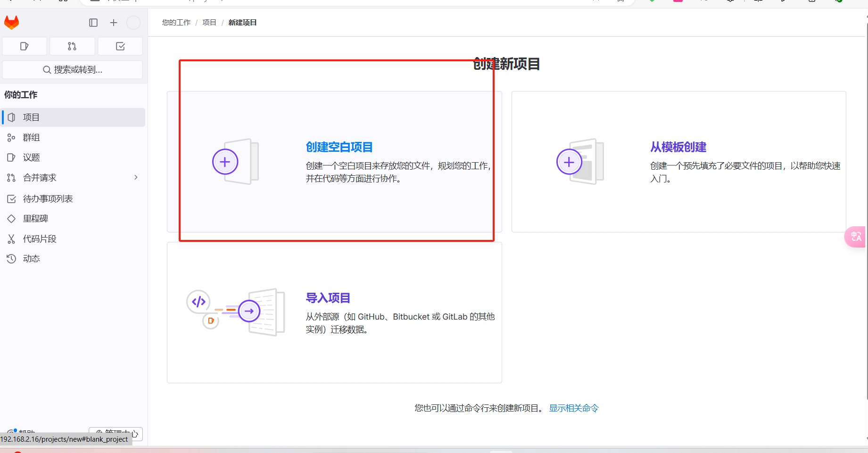Open assigned issues shortcut button

click(25, 46)
